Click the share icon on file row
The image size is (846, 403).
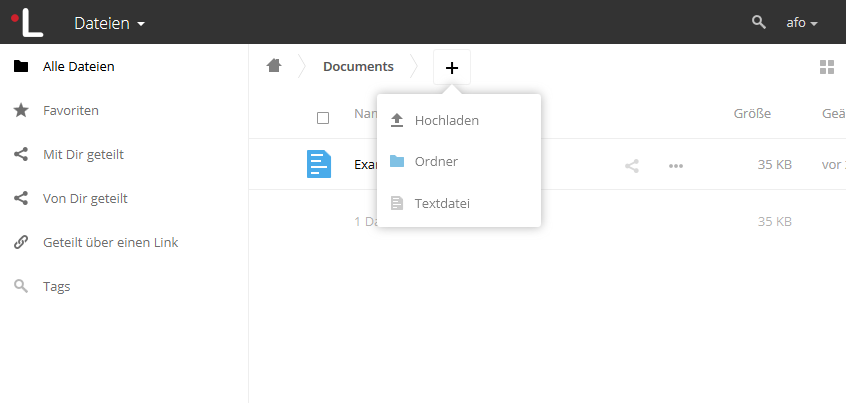632,165
